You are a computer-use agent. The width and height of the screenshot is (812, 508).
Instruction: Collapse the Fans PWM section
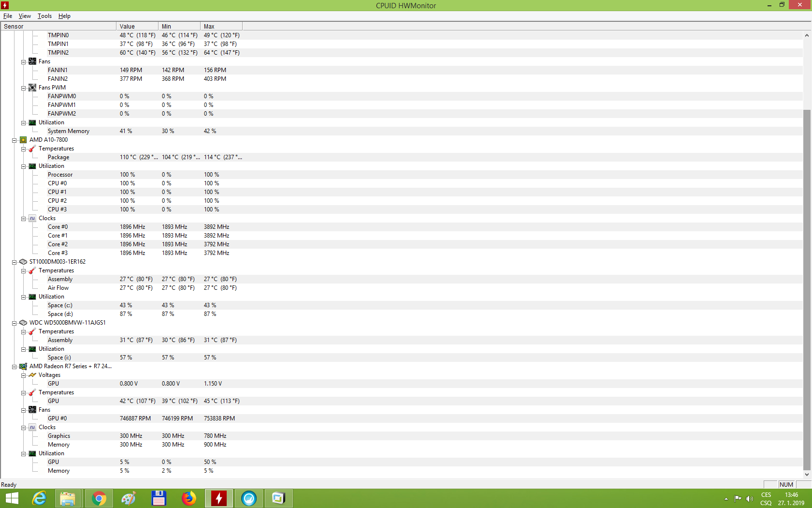[23, 88]
